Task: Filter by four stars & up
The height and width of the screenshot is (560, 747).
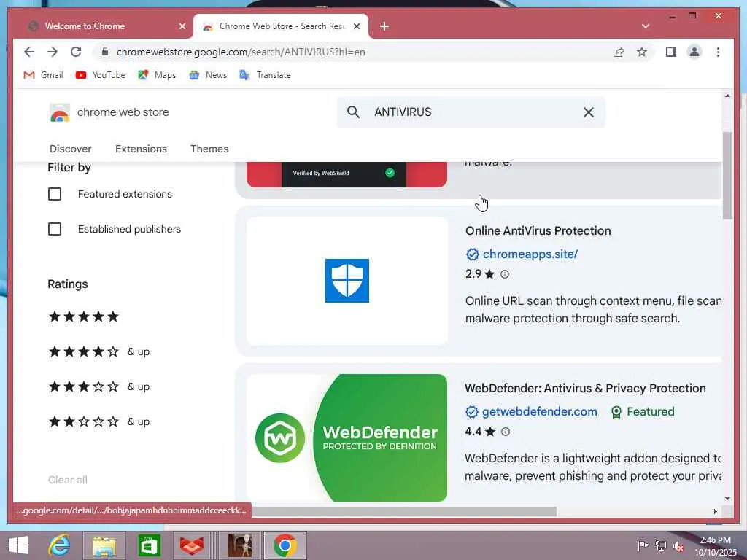Action: 99,352
